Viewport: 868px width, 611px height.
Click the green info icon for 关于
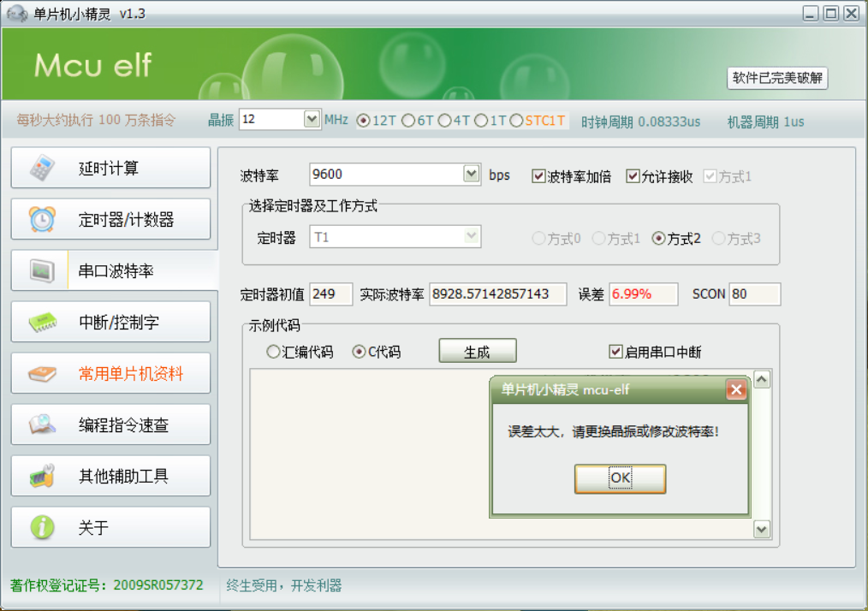point(43,527)
